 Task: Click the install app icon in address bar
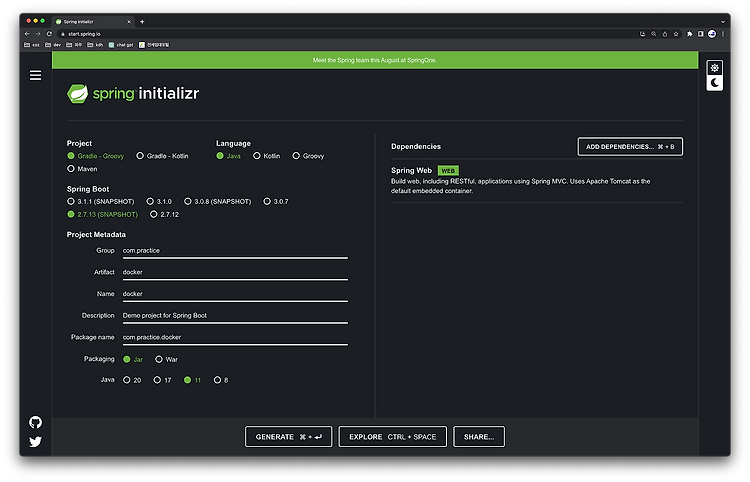pos(642,34)
